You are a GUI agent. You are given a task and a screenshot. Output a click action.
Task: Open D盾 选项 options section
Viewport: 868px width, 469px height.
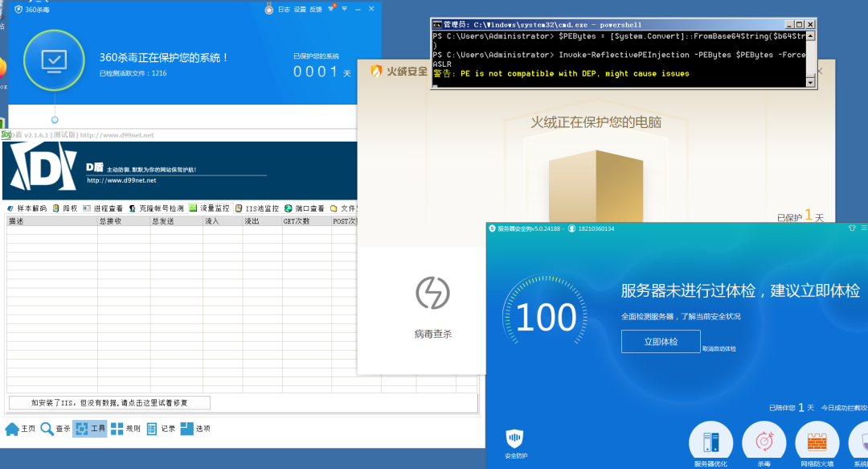[x=195, y=429]
